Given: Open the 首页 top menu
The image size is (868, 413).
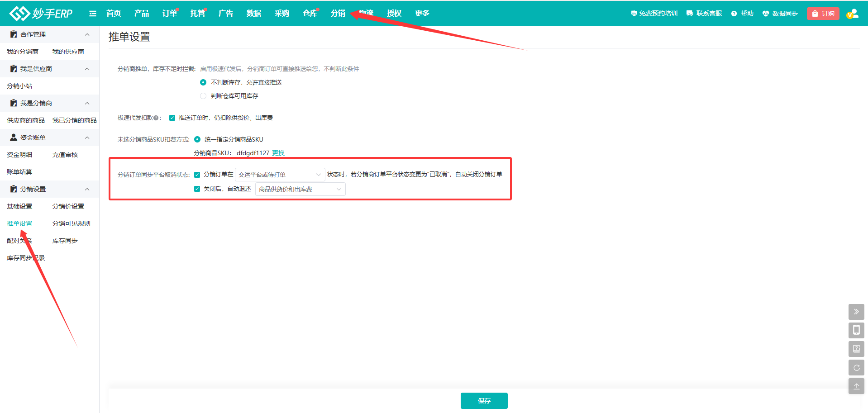Looking at the screenshot, I should (114, 14).
